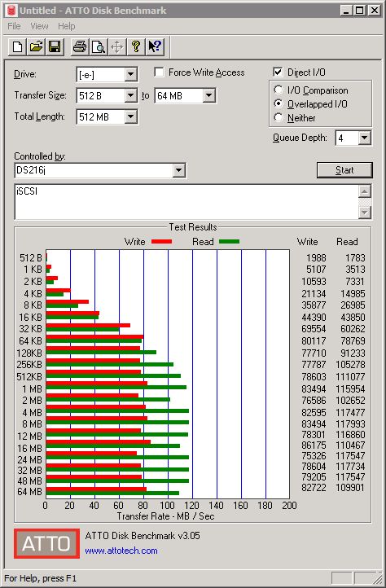Activate context help pointer icon
This screenshot has height=588, width=386.
point(155,47)
